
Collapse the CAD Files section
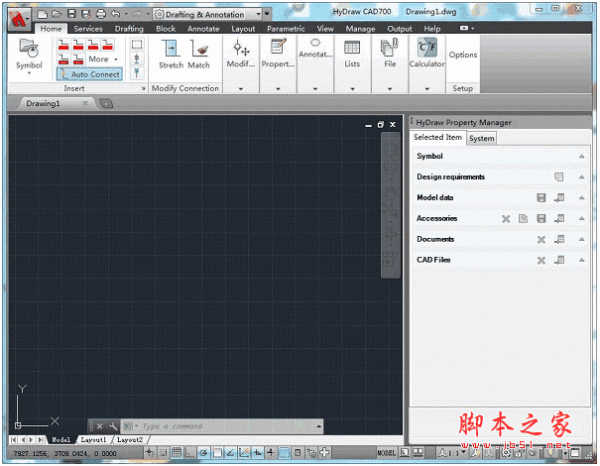[581, 261]
